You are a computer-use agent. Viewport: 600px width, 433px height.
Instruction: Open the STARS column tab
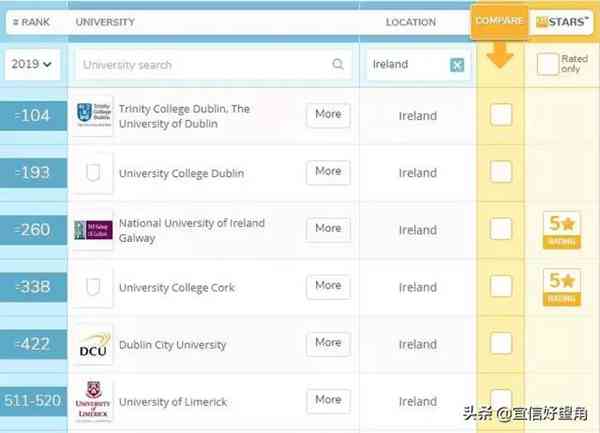click(x=562, y=20)
